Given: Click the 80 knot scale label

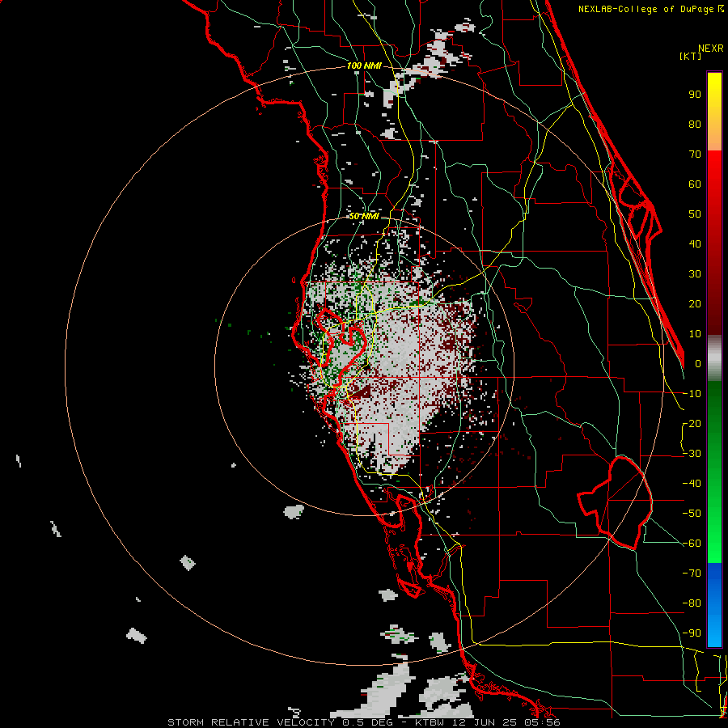Looking at the screenshot, I should click(695, 124).
